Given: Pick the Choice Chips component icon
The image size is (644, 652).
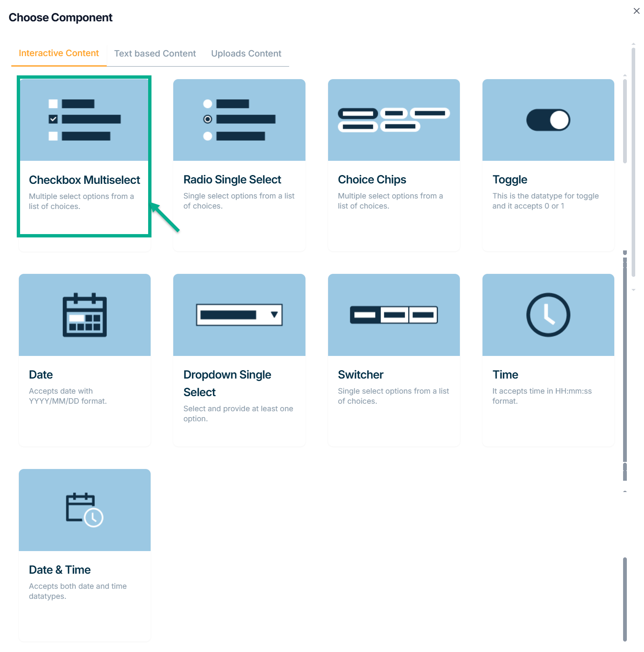Looking at the screenshot, I should pyautogui.click(x=393, y=120).
